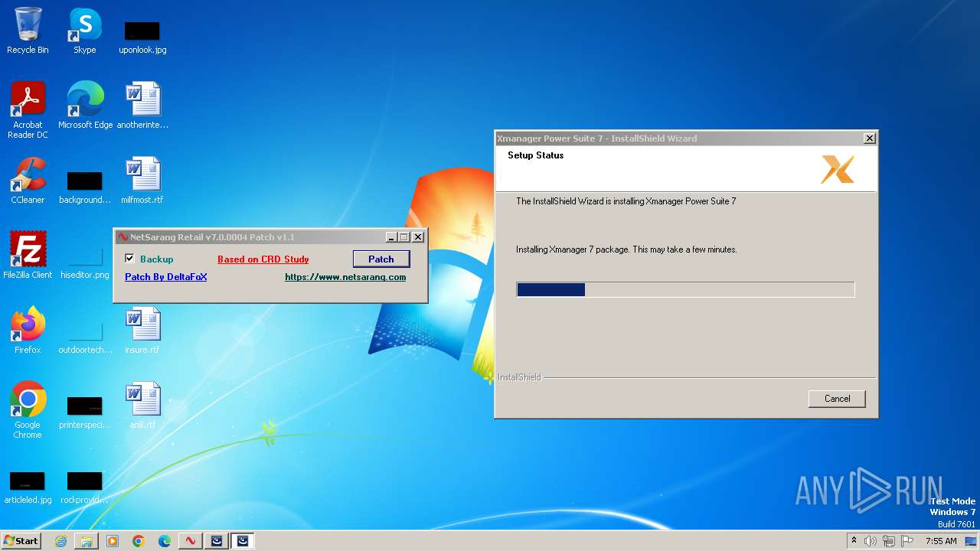The image size is (980, 551).
Task: Open Edge from the taskbar
Action: click(165, 541)
